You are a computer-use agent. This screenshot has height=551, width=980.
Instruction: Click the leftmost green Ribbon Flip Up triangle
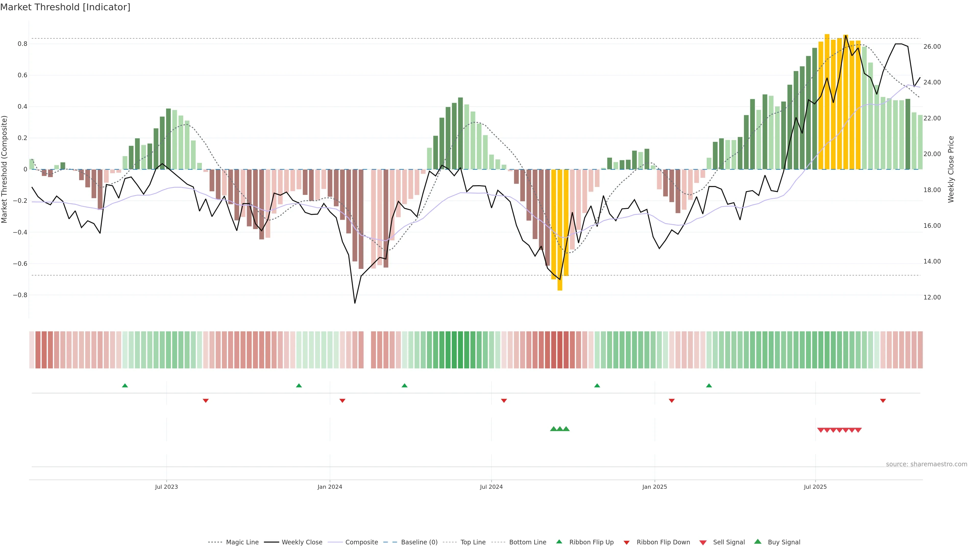[x=125, y=386]
